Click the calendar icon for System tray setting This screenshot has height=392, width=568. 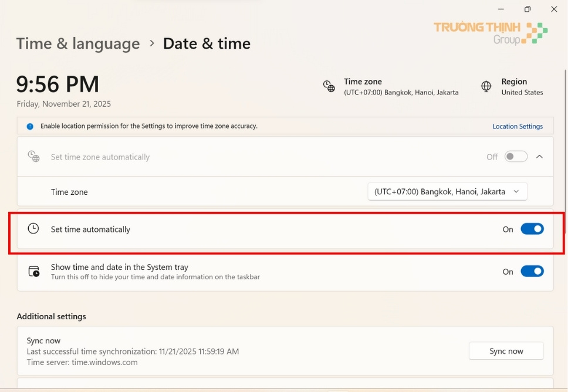pos(34,271)
